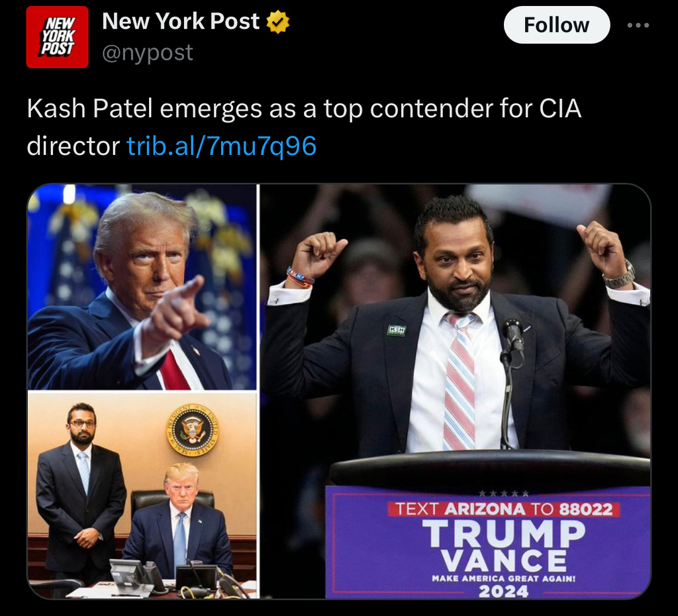Click the @nypost handle

[148, 53]
